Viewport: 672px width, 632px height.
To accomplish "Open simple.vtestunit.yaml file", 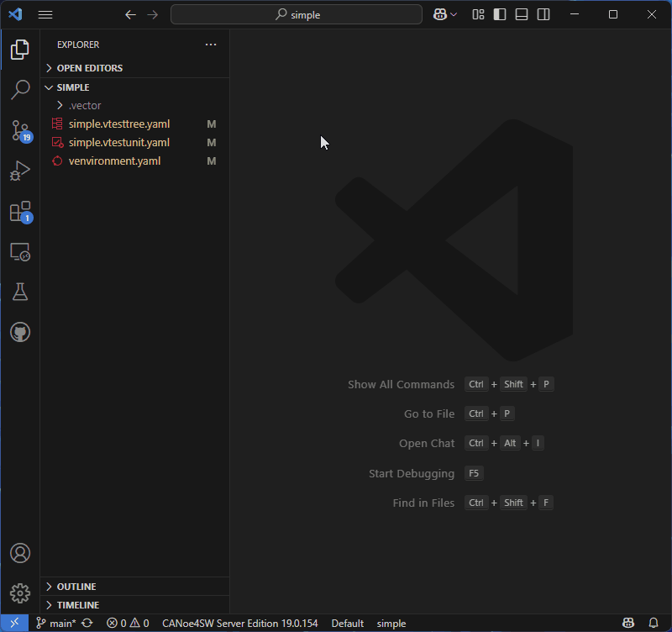I will [135, 142].
